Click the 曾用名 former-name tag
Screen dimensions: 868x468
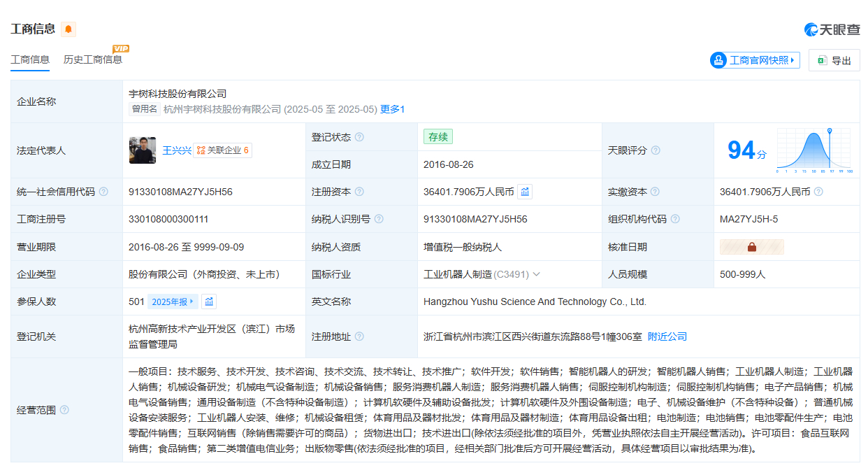(145, 109)
